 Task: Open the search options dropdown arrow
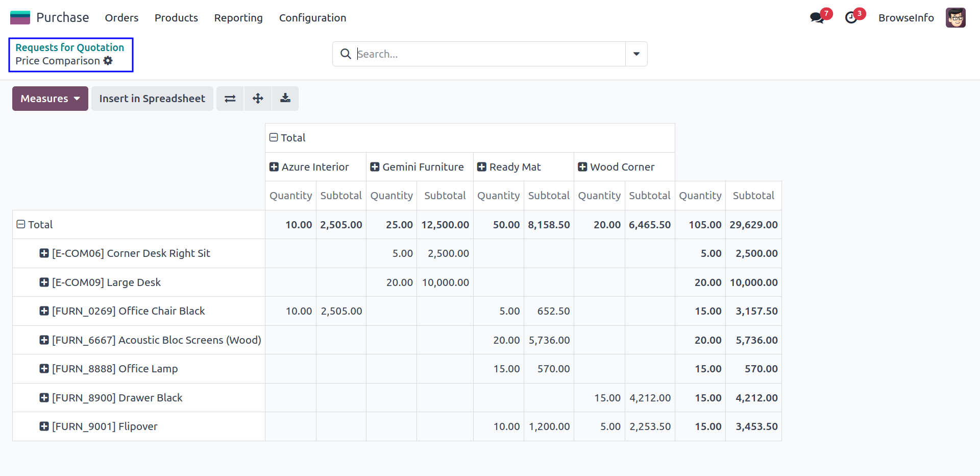pos(636,54)
